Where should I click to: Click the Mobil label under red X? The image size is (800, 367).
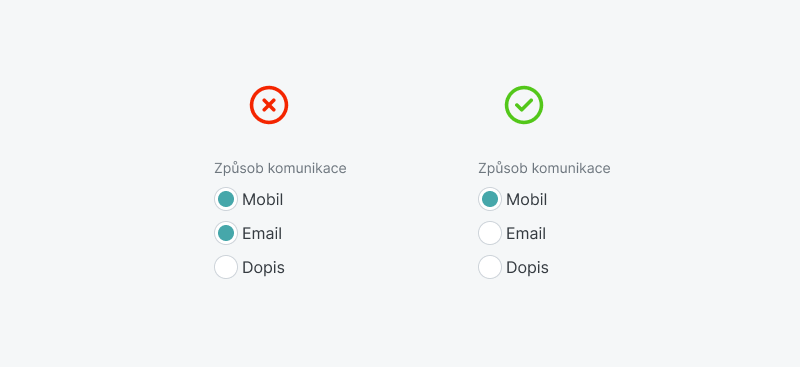click(x=262, y=200)
